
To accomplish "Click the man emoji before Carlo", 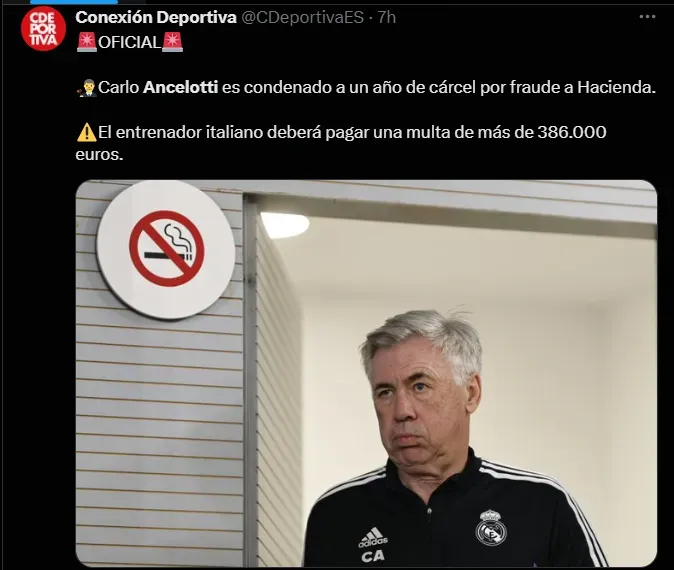I will (87, 88).
